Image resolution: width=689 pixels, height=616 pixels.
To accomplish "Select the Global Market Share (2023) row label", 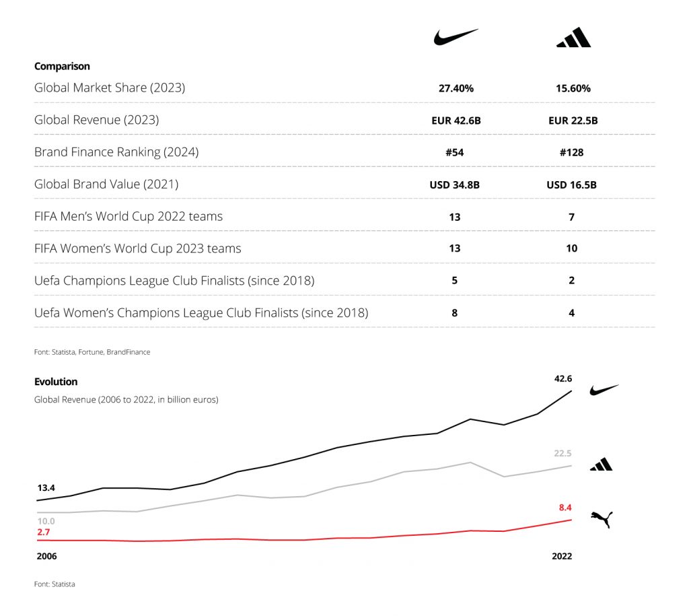I will [x=110, y=88].
